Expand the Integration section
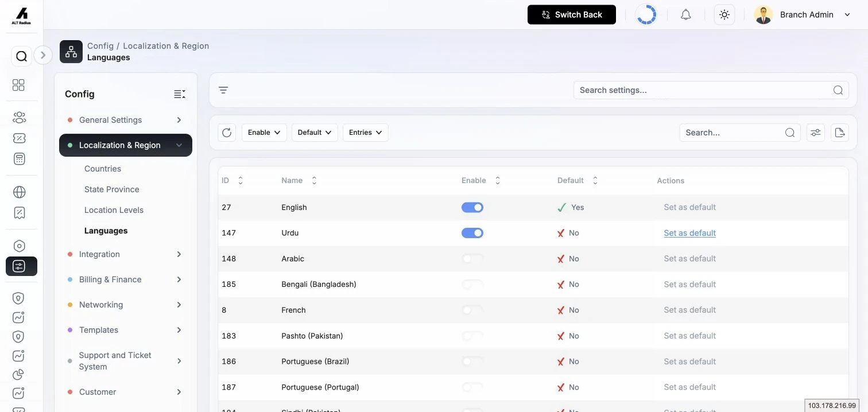This screenshot has width=868, height=412. click(126, 254)
